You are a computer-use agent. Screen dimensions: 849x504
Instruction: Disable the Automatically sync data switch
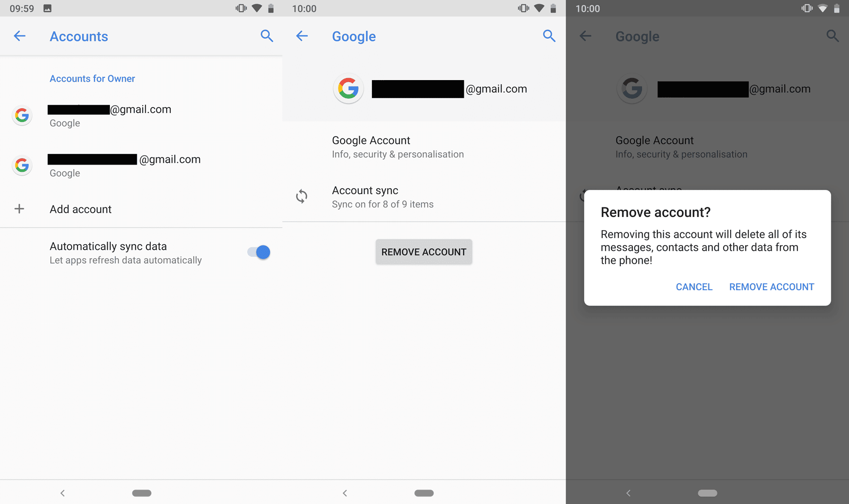point(259,253)
